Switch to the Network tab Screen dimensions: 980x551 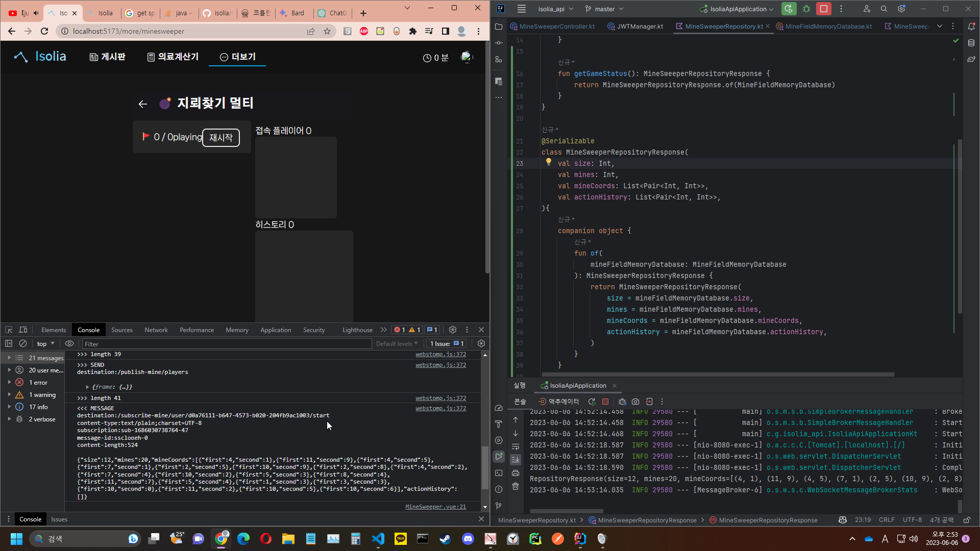pyautogui.click(x=156, y=330)
